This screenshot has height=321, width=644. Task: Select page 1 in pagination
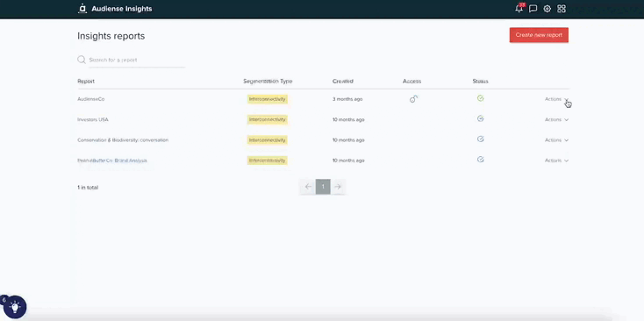[x=323, y=187]
